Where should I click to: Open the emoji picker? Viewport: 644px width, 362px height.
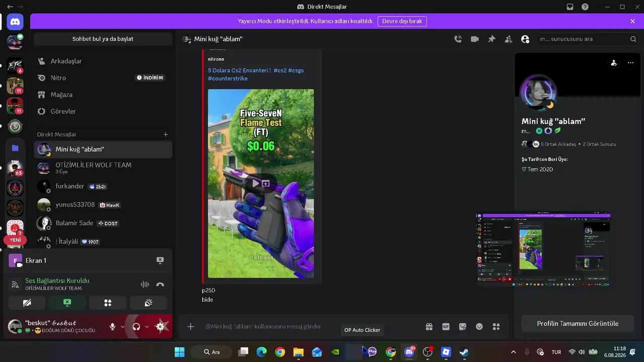click(x=479, y=327)
